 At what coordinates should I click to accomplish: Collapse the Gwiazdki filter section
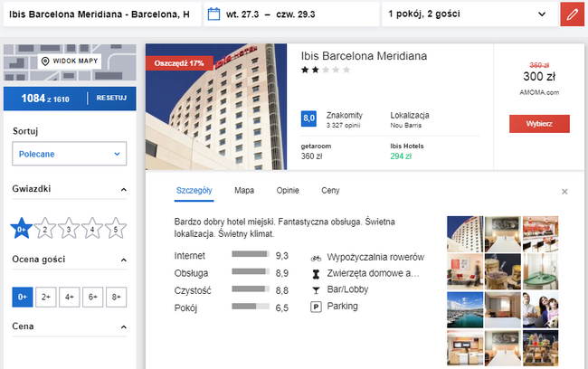(123, 190)
